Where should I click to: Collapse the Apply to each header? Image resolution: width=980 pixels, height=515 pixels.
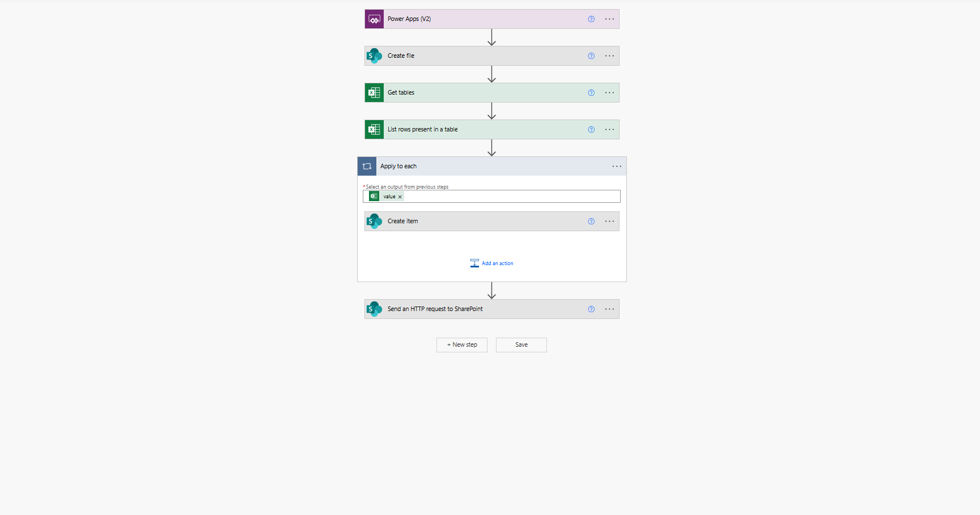[x=482, y=167]
